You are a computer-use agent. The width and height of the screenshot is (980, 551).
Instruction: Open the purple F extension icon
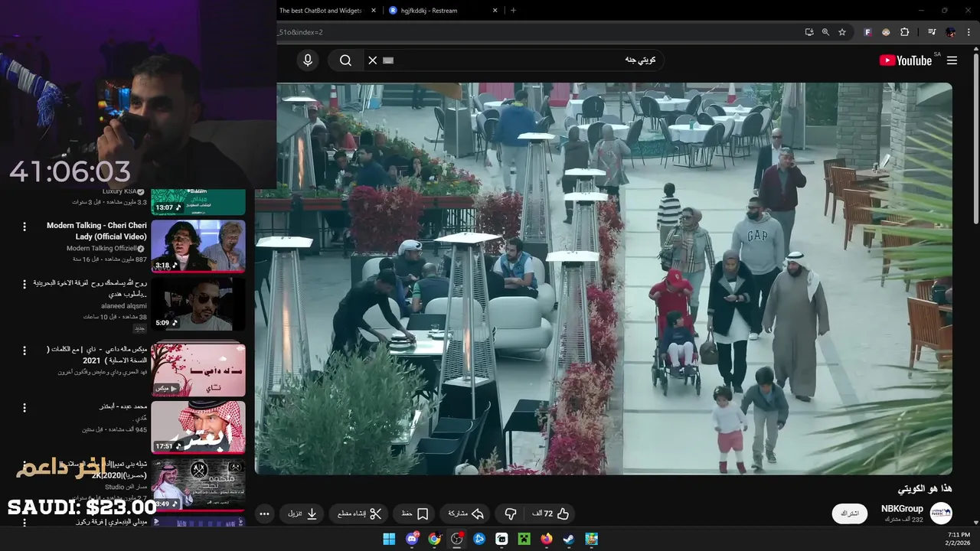point(867,32)
